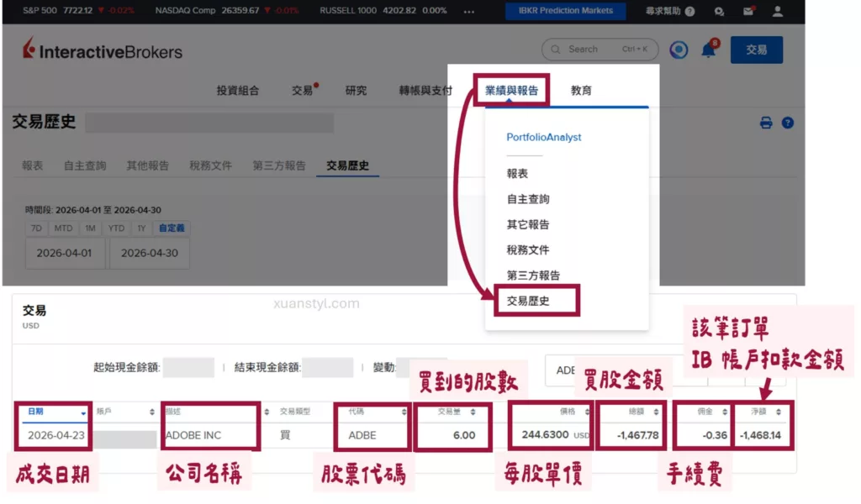This screenshot has width=861, height=504.
Task: Select the 交易歷史 tab
Action: pyautogui.click(x=347, y=165)
